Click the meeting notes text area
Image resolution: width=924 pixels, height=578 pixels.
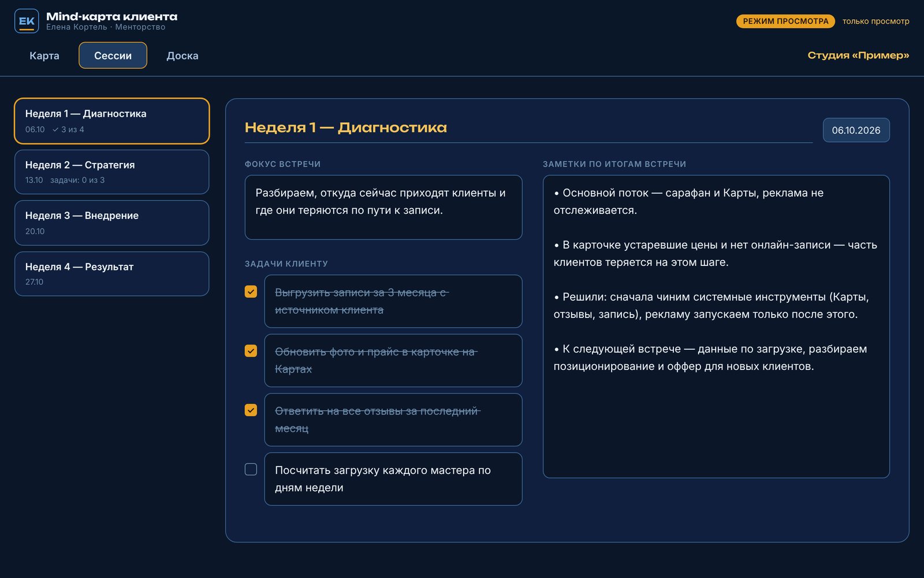[x=716, y=327]
